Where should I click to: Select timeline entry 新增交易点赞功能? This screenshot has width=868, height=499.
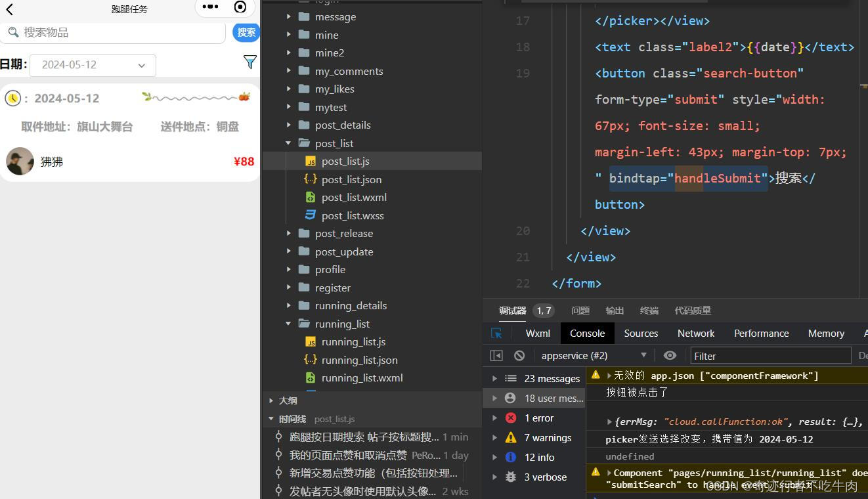click(374, 473)
